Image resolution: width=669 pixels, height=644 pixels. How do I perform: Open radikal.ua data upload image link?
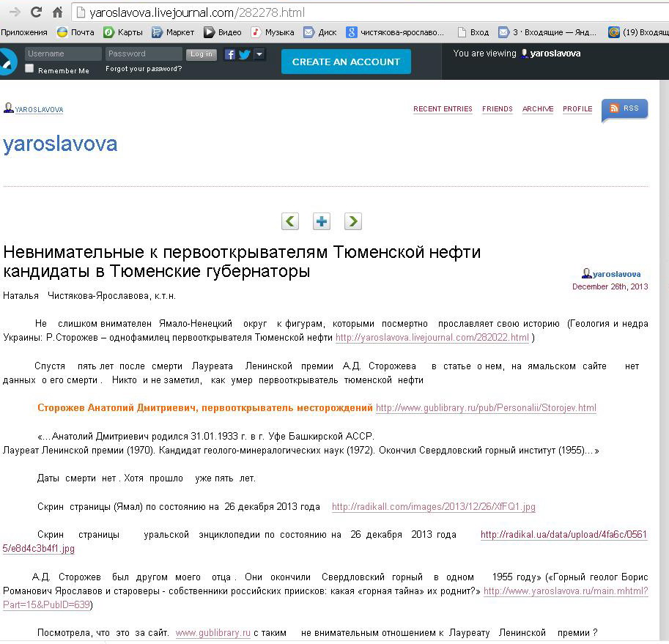(x=563, y=535)
